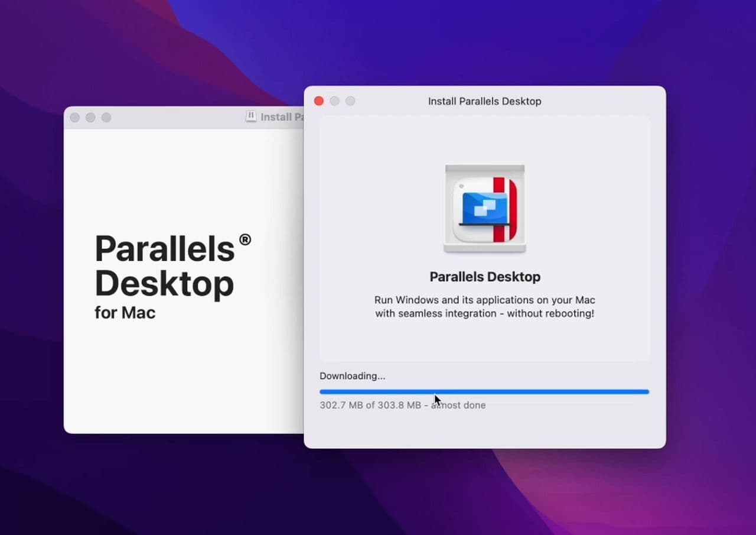The image size is (756, 535).
Task: Click the zoom button of the background window
Action: (x=106, y=117)
